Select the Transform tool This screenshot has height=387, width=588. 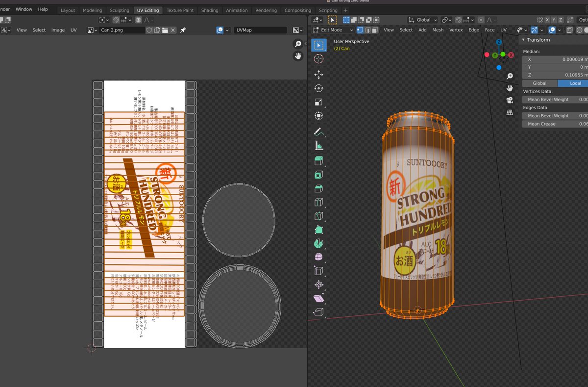click(318, 116)
